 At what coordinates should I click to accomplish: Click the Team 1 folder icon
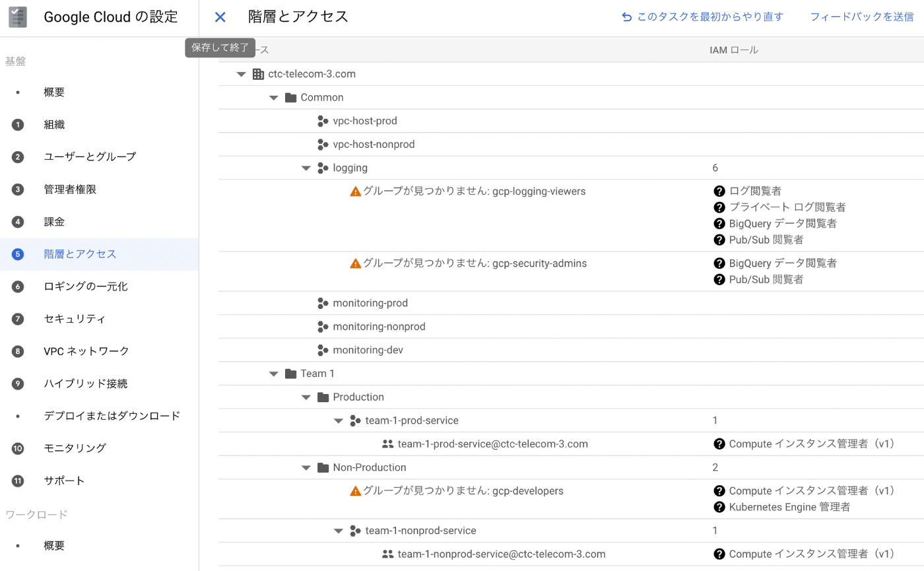coord(290,374)
